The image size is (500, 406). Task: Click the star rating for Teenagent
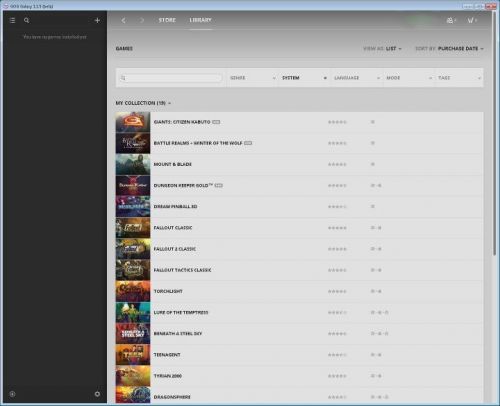[337, 355]
